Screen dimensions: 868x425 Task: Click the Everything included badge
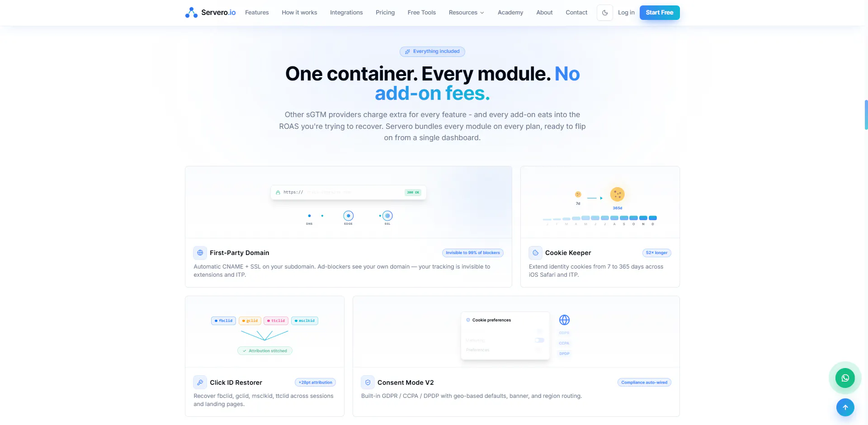(x=432, y=52)
